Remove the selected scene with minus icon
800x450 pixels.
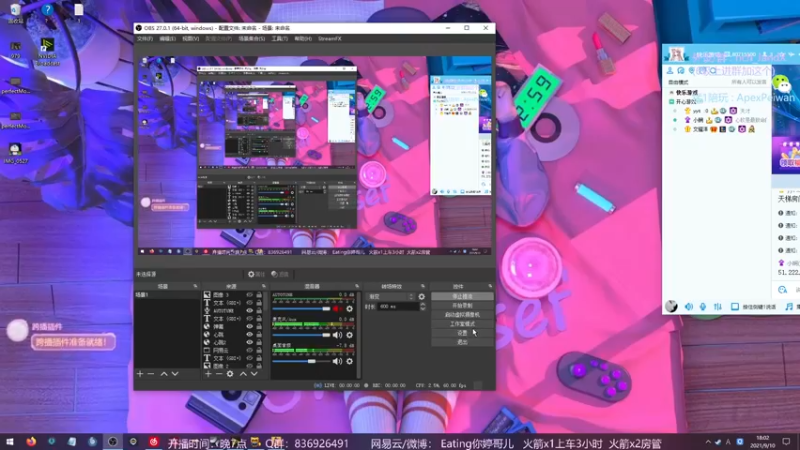pyautogui.click(x=151, y=374)
